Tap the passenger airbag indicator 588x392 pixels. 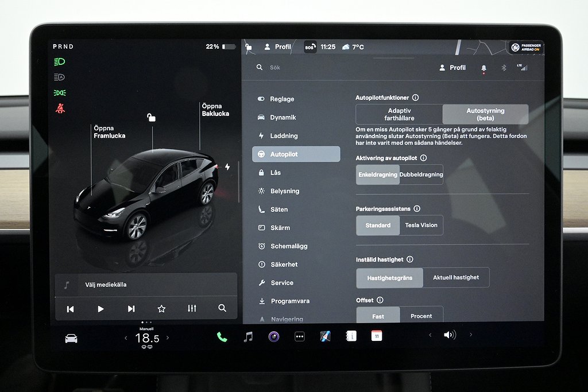tap(526, 47)
